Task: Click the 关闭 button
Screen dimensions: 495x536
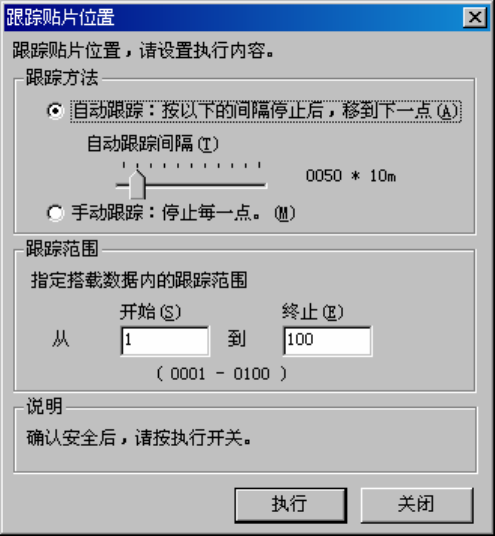Action: tap(417, 505)
